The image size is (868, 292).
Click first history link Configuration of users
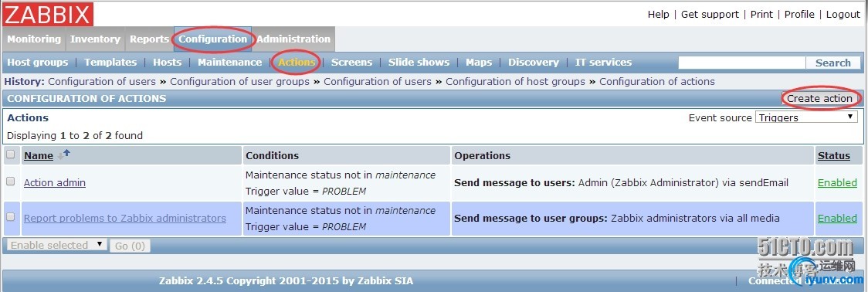point(102,81)
